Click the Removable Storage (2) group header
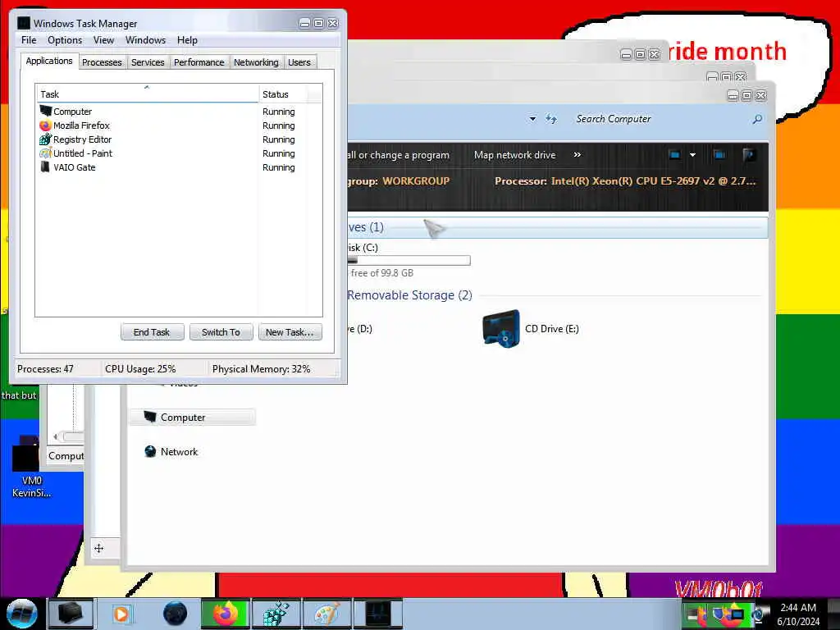Screen dimensions: 840x630 click(409, 295)
